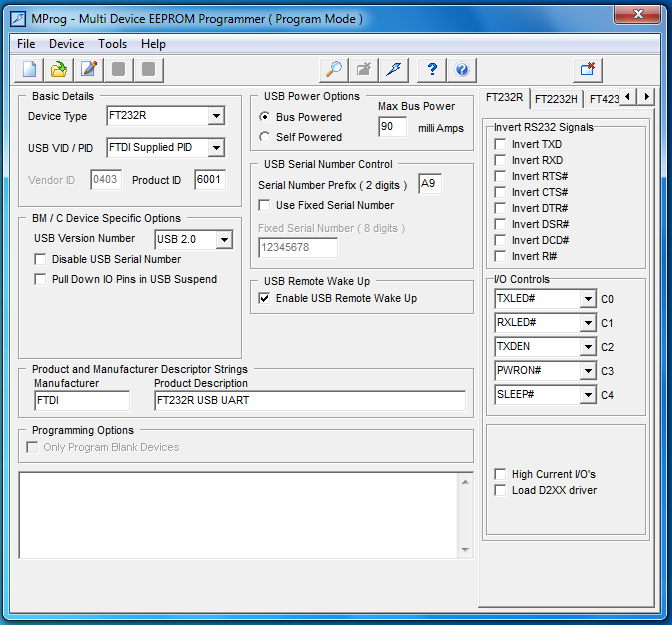The height and width of the screenshot is (625, 672).
Task: Click the Fixed Serial Number field
Action: click(x=298, y=248)
